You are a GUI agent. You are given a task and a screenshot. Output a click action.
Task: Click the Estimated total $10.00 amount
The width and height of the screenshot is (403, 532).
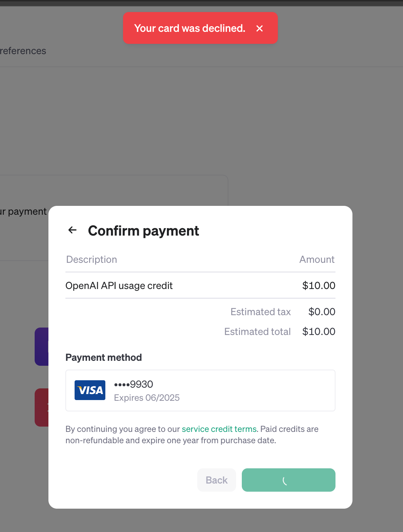pos(319,332)
